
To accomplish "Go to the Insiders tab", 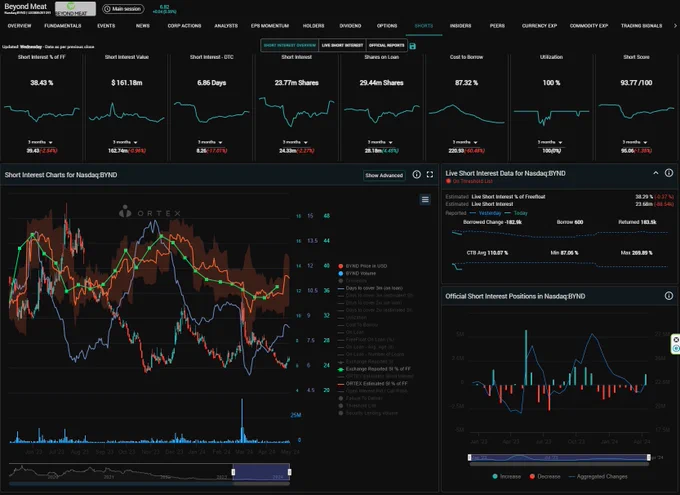I will click(461, 26).
